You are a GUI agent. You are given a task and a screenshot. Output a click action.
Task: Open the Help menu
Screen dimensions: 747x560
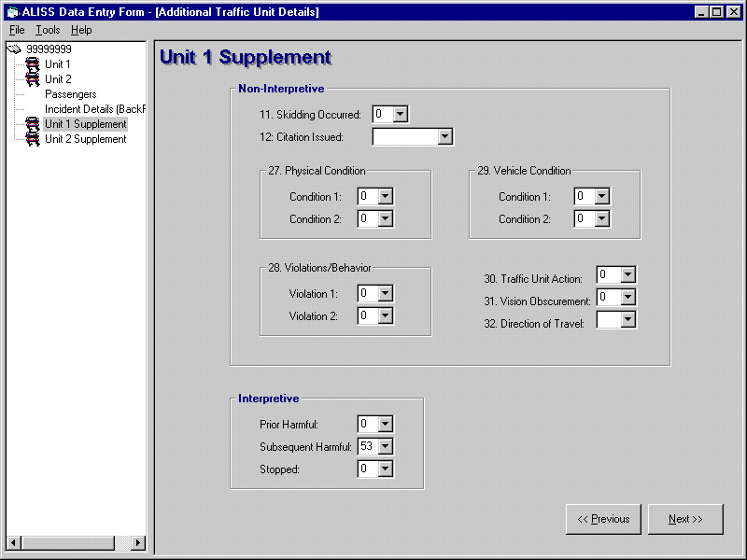tap(81, 30)
